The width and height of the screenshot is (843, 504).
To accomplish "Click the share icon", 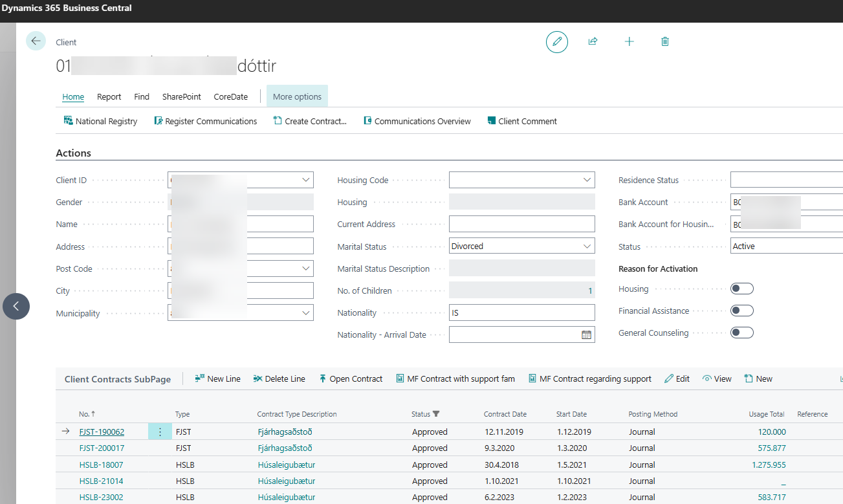I will [x=593, y=41].
